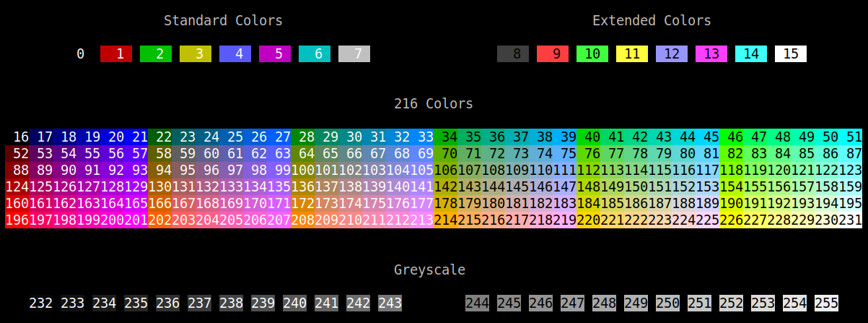This screenshot has width=868, height=323.
Task: Choose the cyan cell numbered 51
Action: click(854, 137)
